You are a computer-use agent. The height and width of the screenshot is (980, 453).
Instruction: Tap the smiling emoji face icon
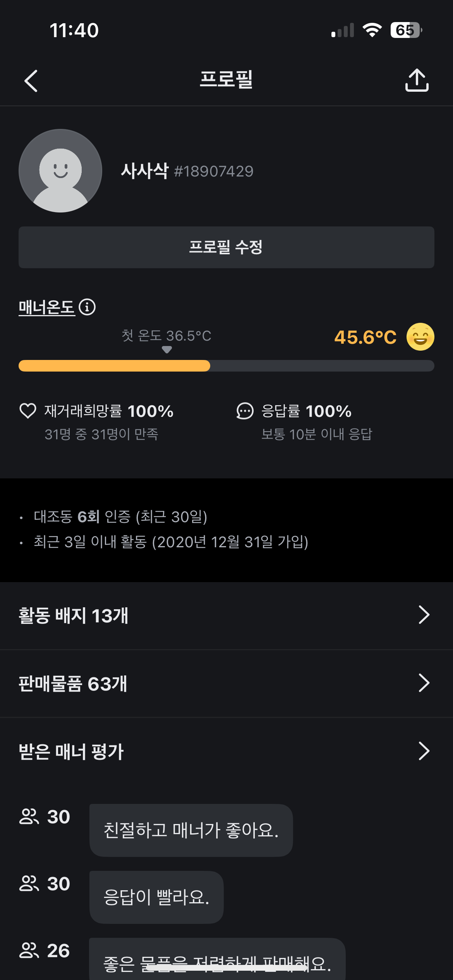pos(420,337)
